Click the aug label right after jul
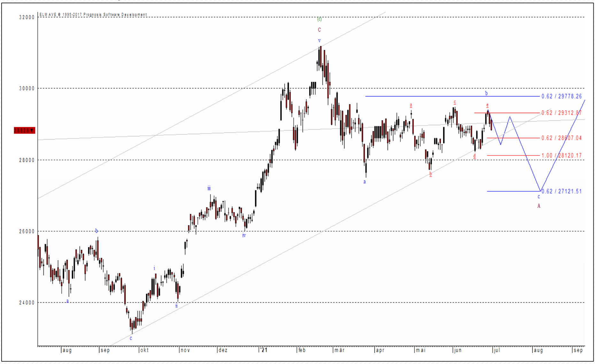 (x=538, y=350)
